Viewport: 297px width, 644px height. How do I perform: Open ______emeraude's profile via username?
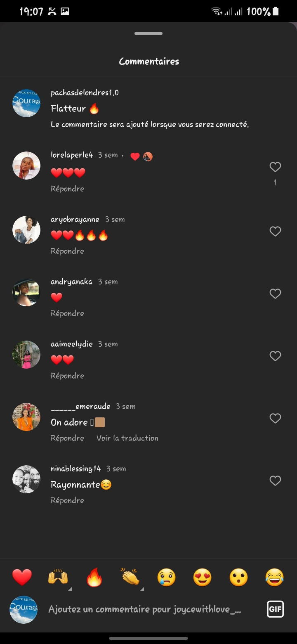[x=80, y=407]
